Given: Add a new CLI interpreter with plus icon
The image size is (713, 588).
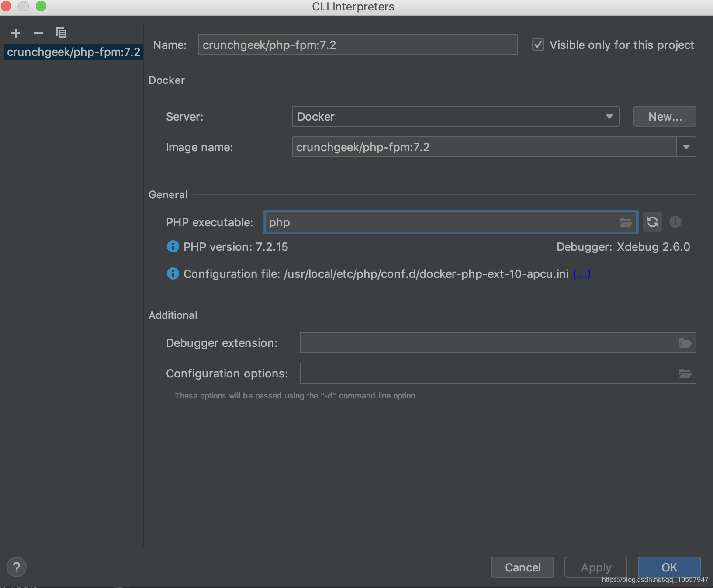Looking at the screenshot, I should tap(16, 33).
